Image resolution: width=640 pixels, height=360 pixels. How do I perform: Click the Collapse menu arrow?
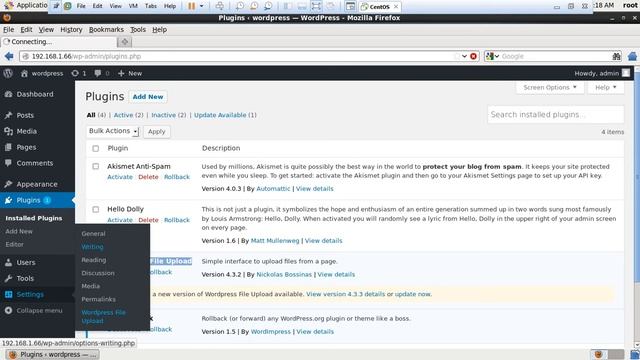(9, 311)
